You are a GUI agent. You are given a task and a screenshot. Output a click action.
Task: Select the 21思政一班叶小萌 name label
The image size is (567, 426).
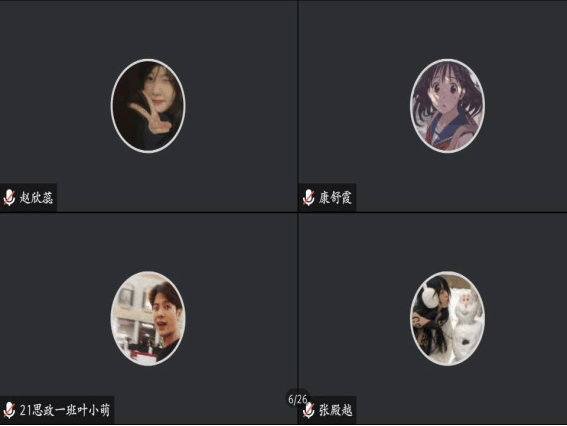coord(65,410)
